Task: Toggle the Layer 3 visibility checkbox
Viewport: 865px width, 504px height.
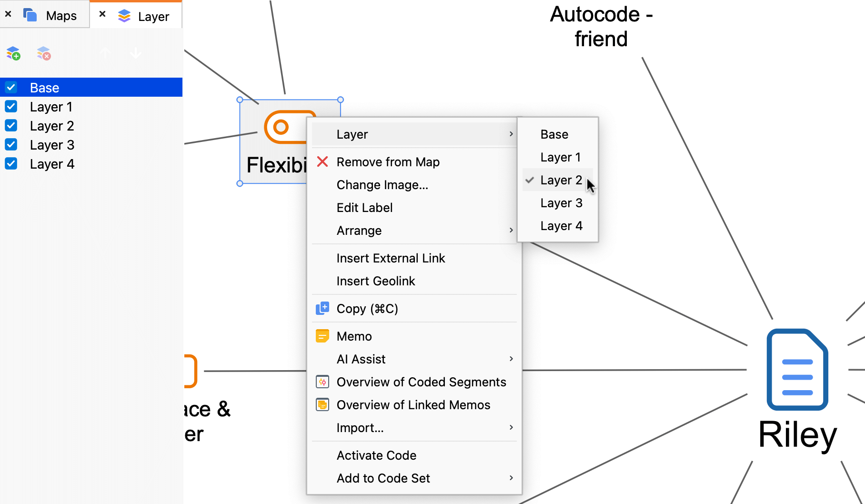Action: point(11,144)
